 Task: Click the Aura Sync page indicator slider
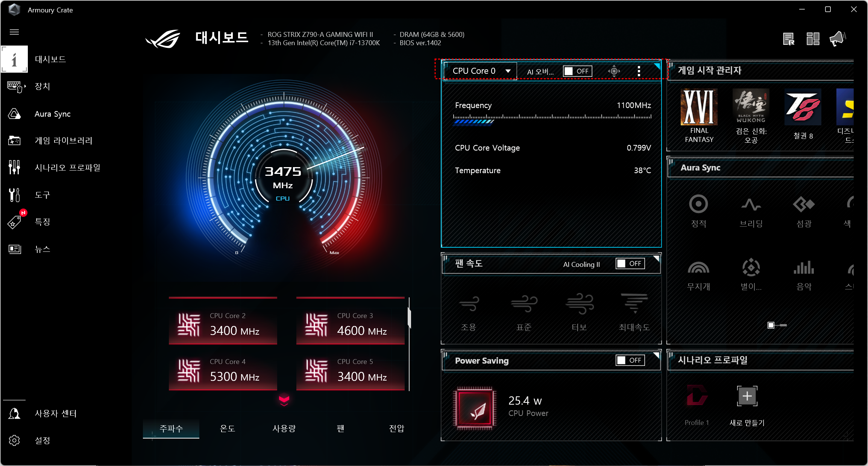(777, 325)
